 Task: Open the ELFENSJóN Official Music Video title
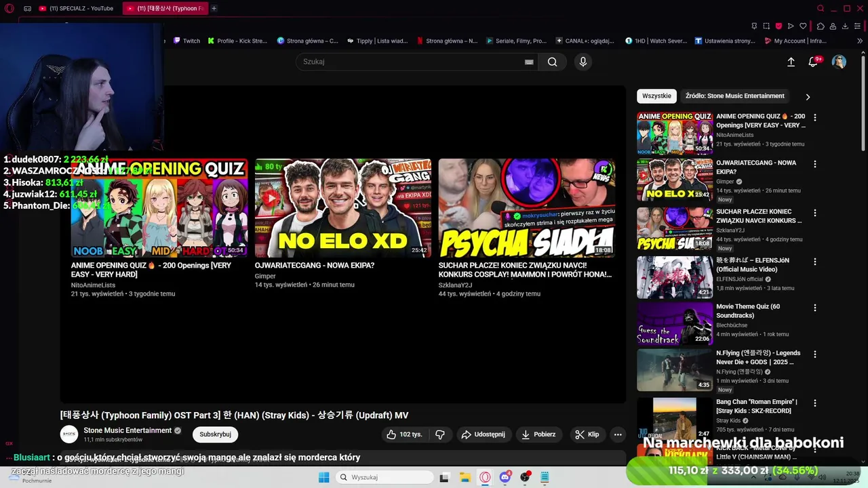click(x=753, y=265)
